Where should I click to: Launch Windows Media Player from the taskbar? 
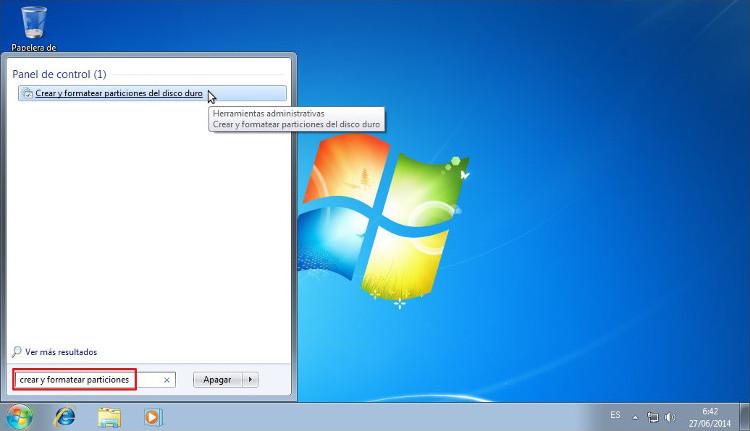[x=152, y=416]
